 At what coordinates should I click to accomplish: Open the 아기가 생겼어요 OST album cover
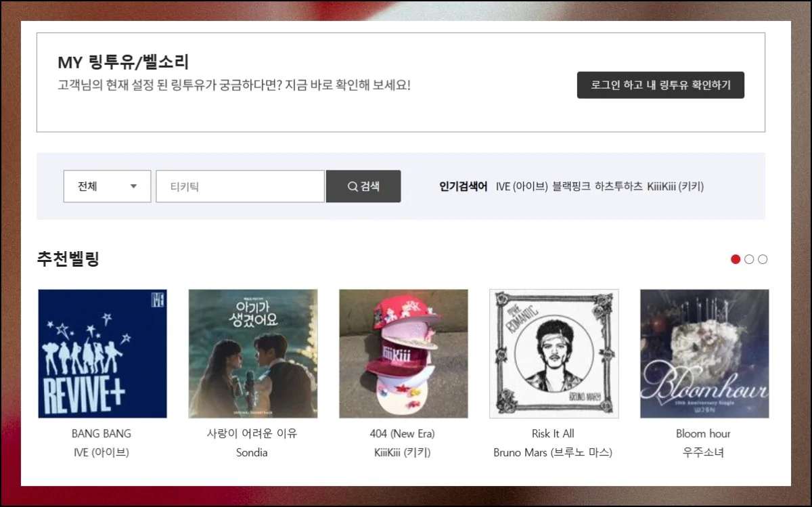[252, 353]
